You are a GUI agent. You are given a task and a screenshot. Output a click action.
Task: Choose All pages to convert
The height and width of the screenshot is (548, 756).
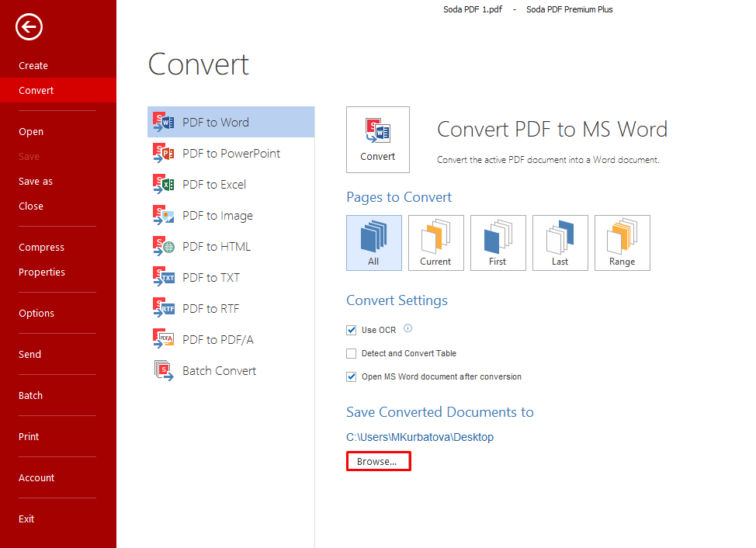click(373, 243)
